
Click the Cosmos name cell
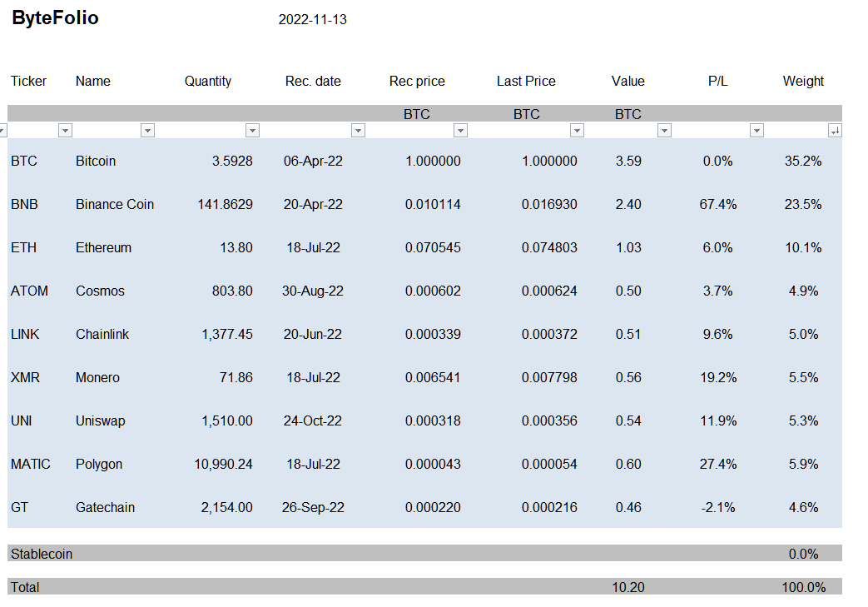coord(100,291)
